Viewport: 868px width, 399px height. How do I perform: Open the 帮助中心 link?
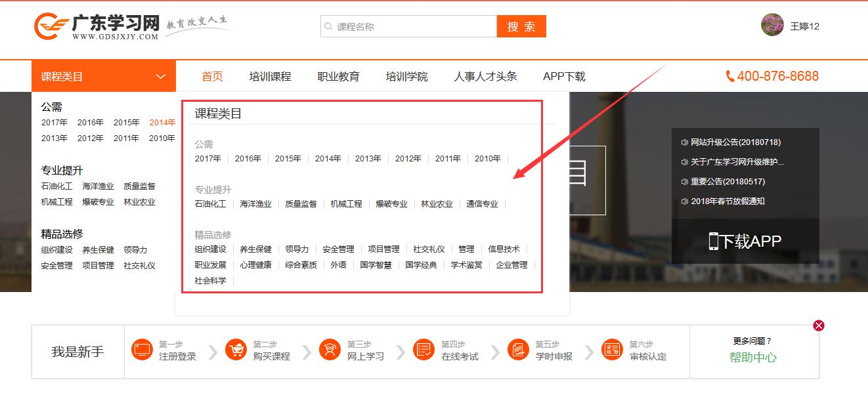point(752,358)
